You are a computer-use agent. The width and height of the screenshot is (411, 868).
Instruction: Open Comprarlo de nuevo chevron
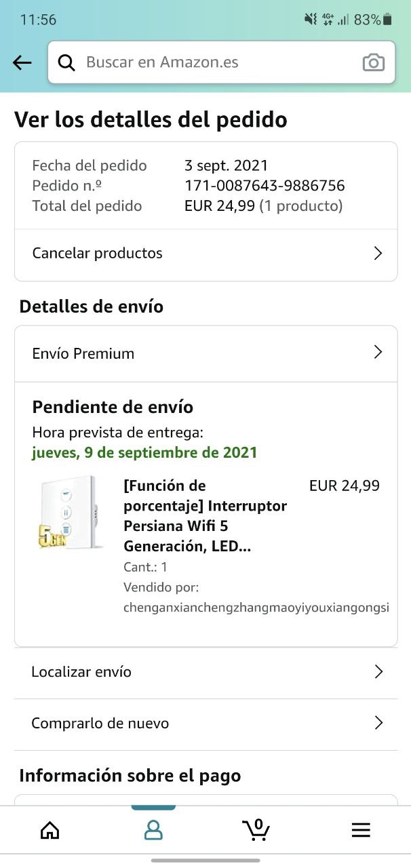tap(378, 724)
